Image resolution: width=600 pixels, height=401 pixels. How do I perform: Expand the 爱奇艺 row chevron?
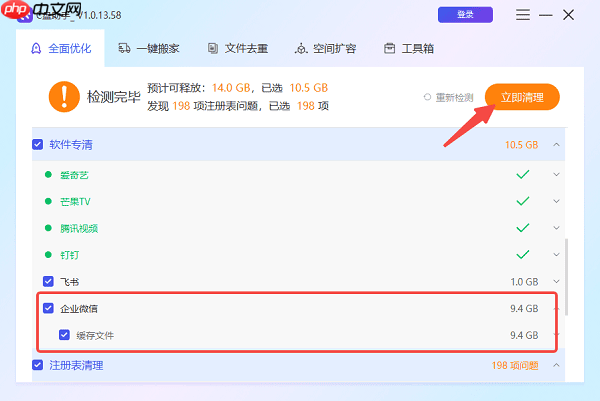click(556, 174)
